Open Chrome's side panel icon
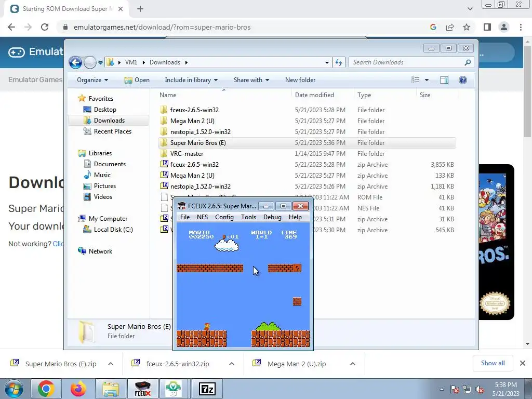The height and width of the screenshot is (399, 532). (487, 27)
